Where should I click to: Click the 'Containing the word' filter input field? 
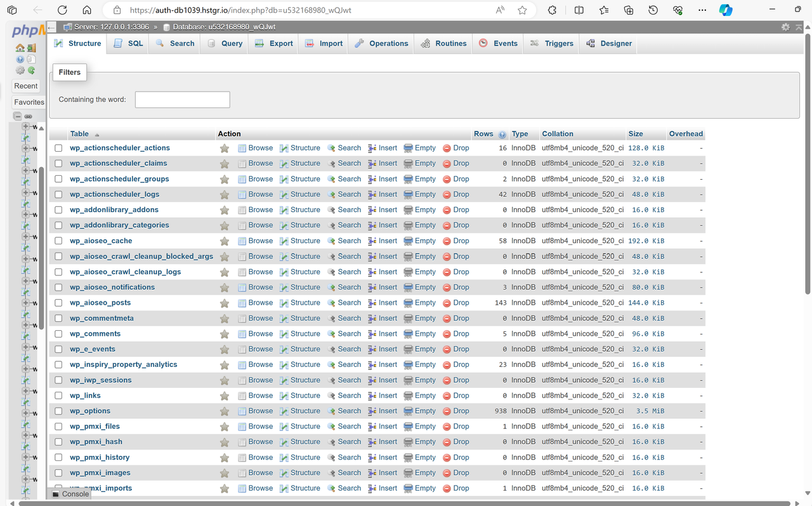tap(182, 99)
